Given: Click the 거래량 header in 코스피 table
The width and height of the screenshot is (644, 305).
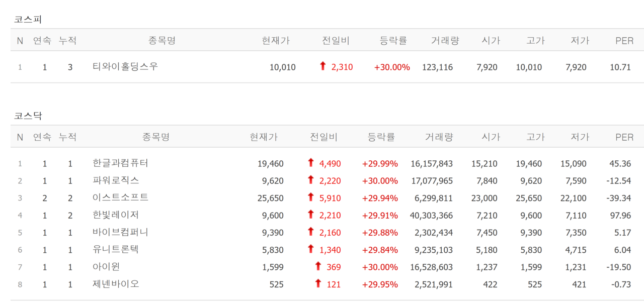Looking at the screenshot, I should pyautogui.click(x=445, y=41).
